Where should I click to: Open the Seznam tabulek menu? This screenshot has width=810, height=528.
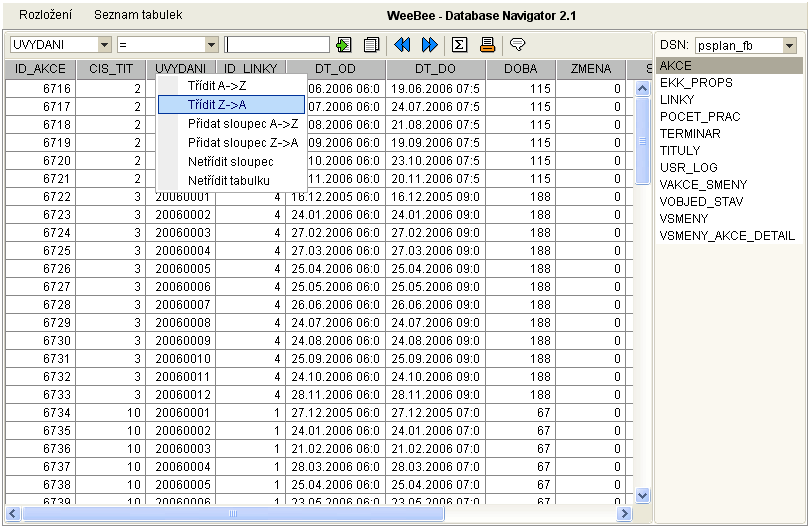pos(138,16)
